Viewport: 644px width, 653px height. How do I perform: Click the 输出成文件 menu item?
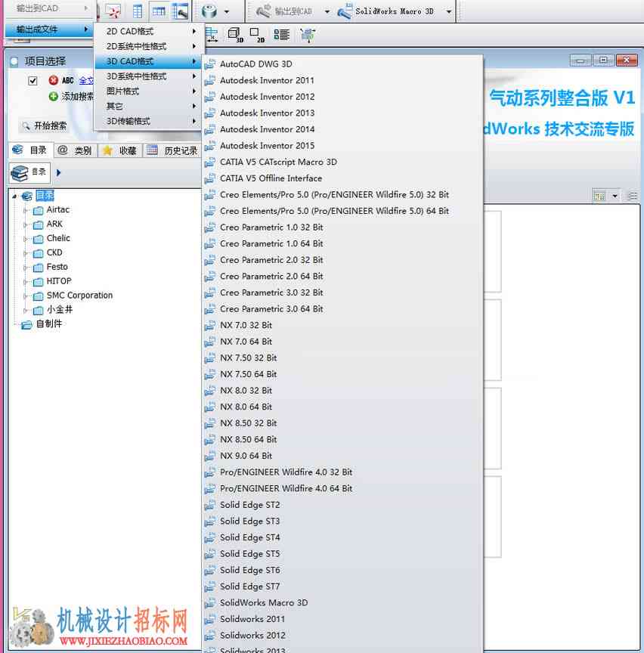click(x=48, y=29)
